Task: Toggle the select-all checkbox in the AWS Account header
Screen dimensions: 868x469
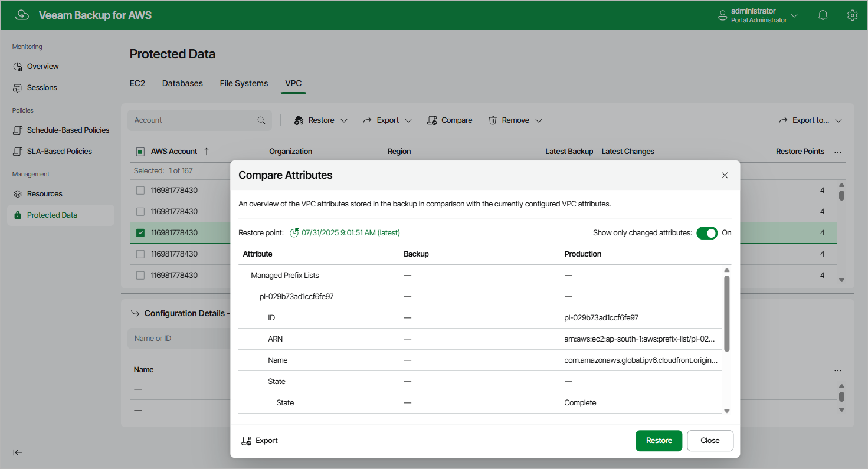Action: pyautogui.click(x=140, y=152)
